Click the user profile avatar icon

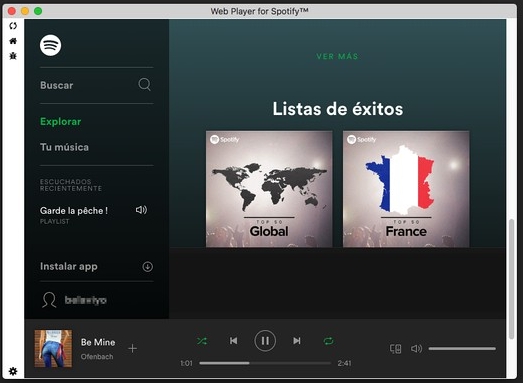49,300
